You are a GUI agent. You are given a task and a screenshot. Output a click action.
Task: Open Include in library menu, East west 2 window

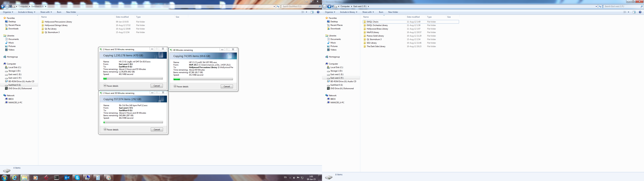pos(349,12)
